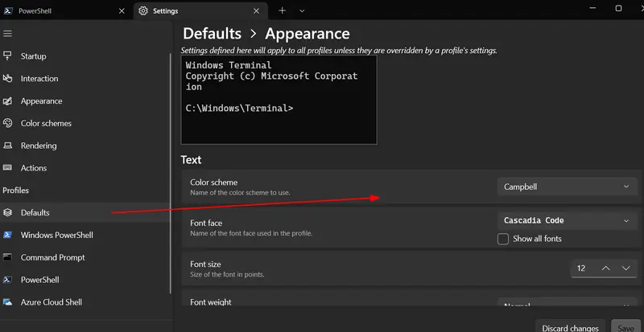
Task: Open the hamburger navigation menu
Action: (7, 34)
